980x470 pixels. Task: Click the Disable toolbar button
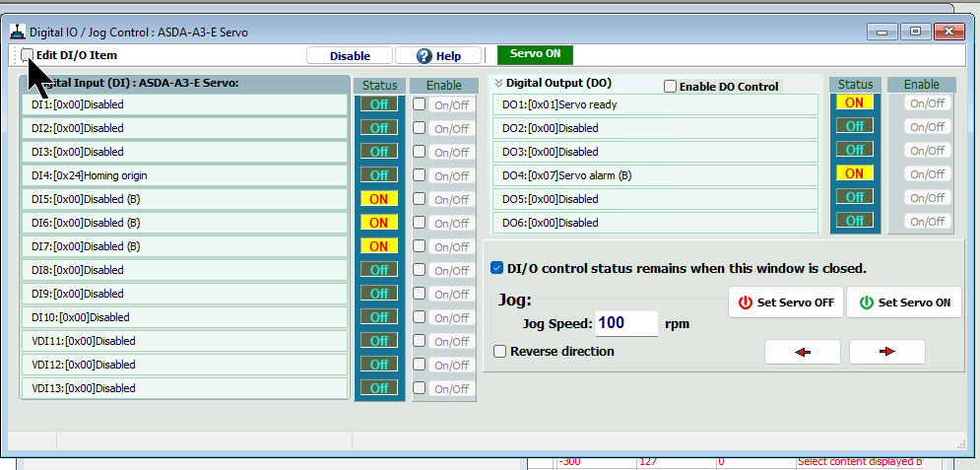pos(350,55)
